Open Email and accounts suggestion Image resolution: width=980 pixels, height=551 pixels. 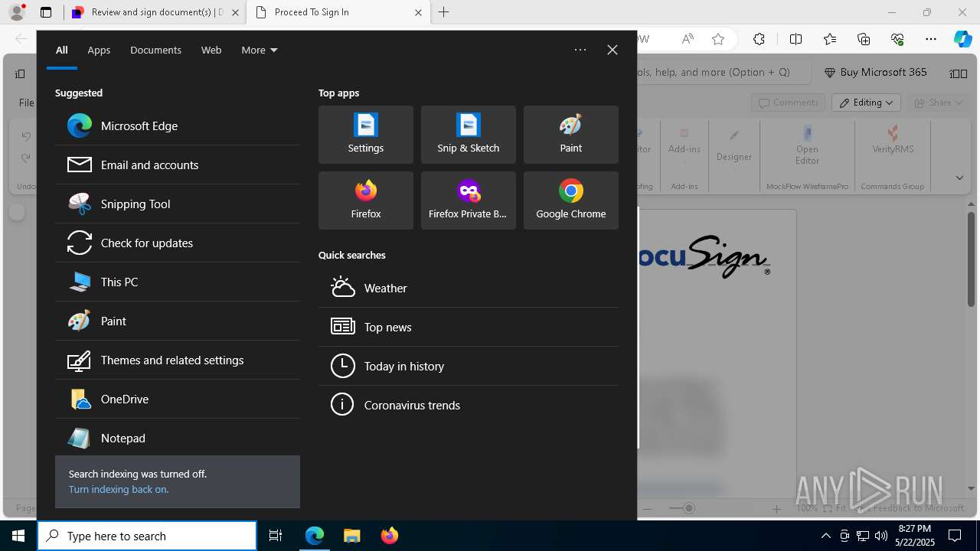pos(178,165)
